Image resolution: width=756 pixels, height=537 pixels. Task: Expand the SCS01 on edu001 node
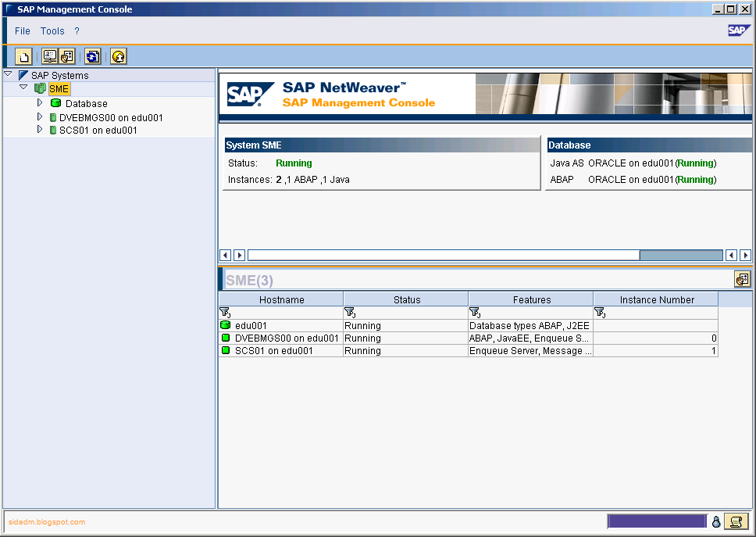[x=40, y=129]
